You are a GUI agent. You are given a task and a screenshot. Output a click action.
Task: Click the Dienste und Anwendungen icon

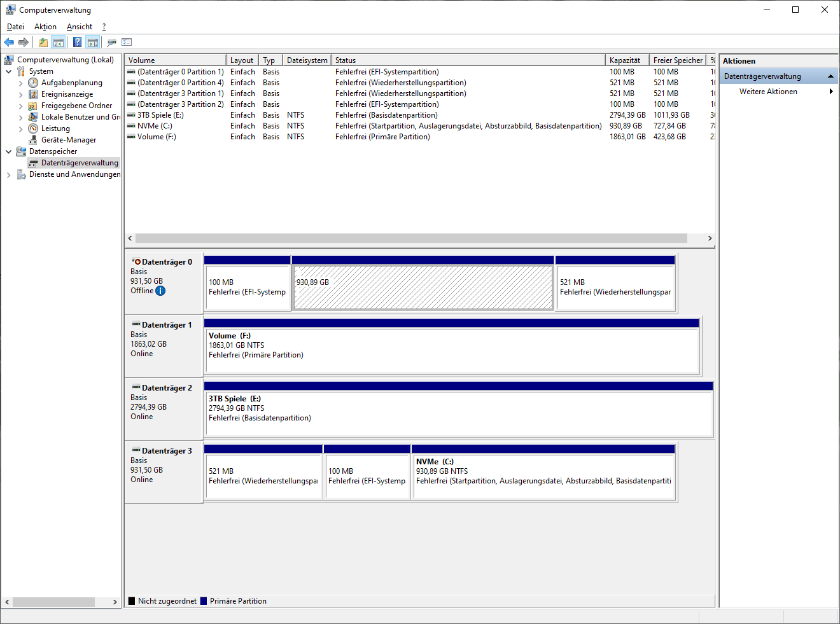click(x=21, y=174)
